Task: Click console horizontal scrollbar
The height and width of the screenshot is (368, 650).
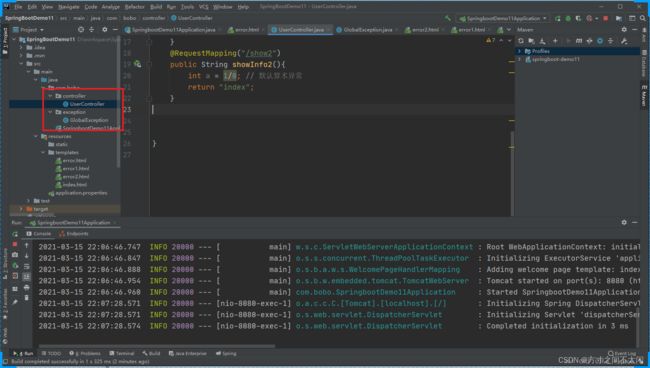Action: pyautogui.click(x=157, y=346)
